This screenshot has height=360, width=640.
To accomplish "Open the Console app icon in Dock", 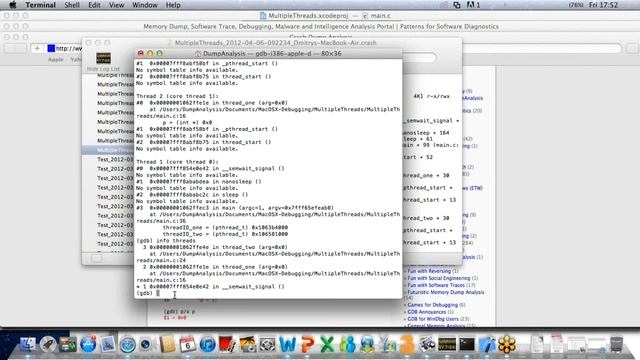I will tap(447, 344).
